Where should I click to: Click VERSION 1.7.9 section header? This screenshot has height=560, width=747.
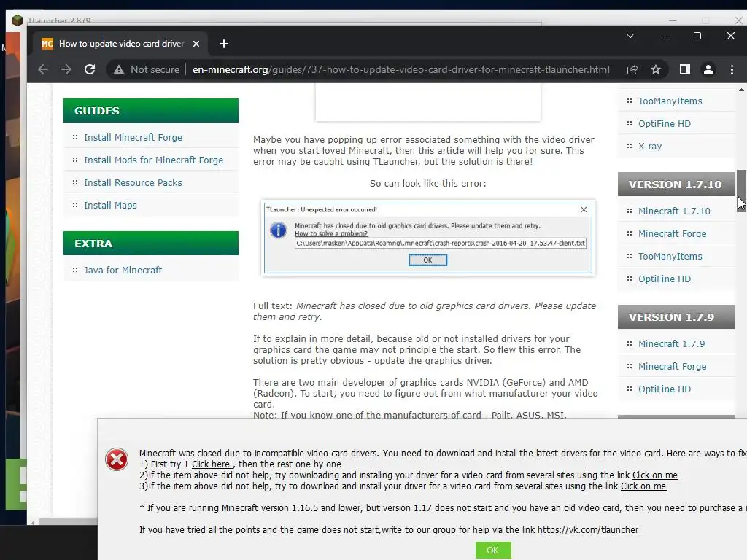[676, 317]
